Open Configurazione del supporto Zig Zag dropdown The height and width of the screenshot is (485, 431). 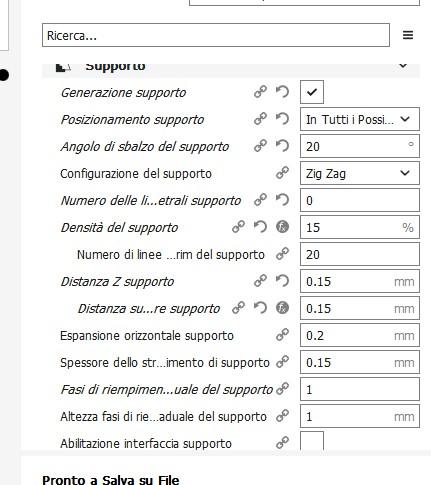click(x=360, y=173)
